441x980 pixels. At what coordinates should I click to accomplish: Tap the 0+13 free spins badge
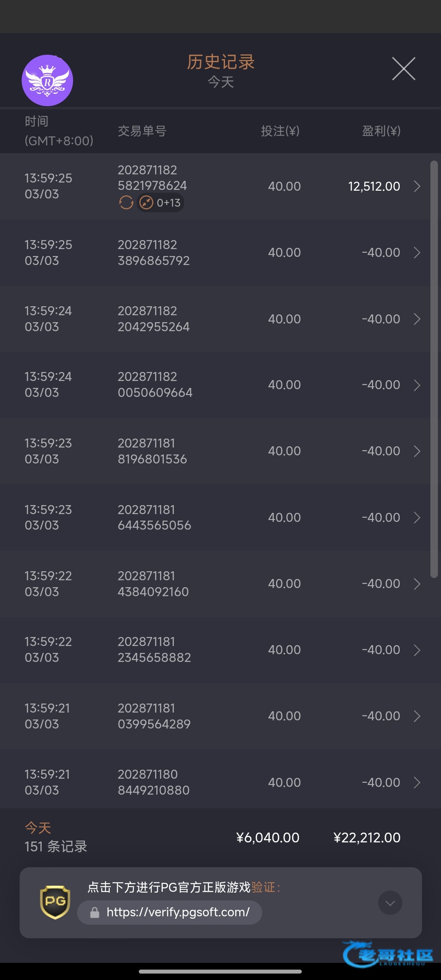(160, 203)
